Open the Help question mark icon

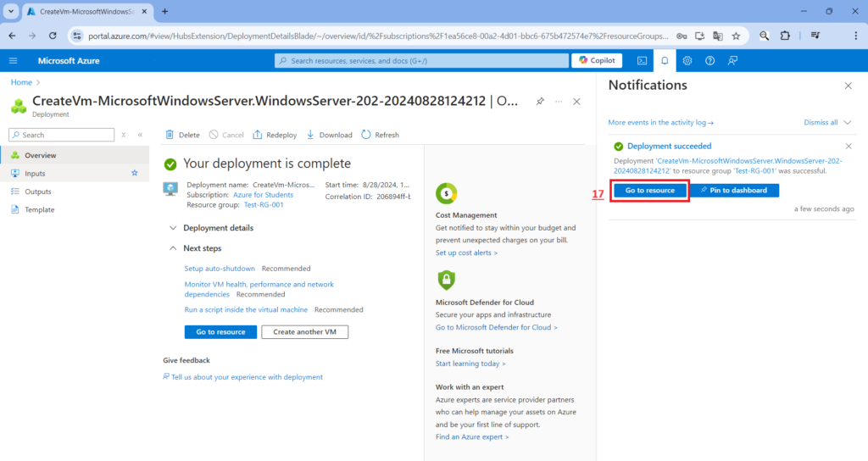pyautogui.click(x=710, y=60)
